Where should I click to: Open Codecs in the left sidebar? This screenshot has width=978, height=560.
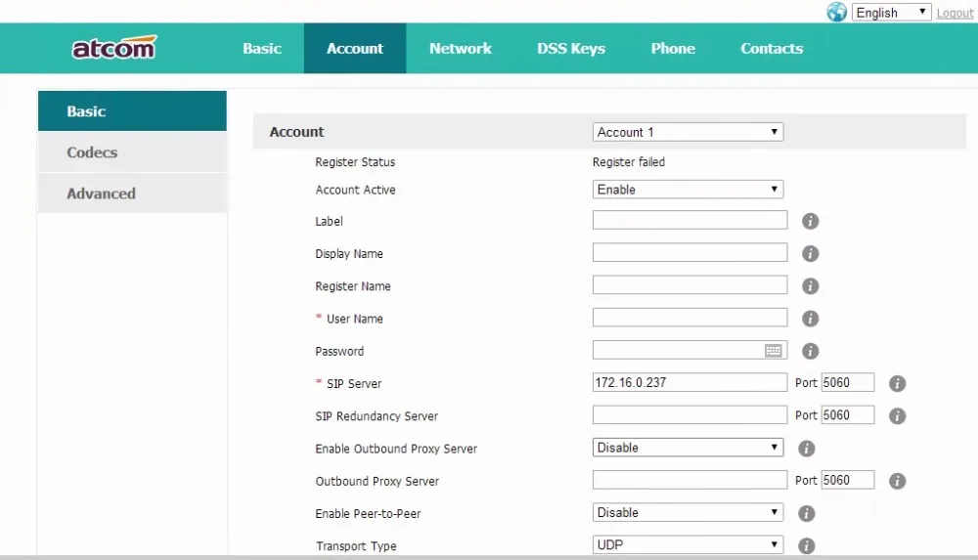tap(132, 152)
